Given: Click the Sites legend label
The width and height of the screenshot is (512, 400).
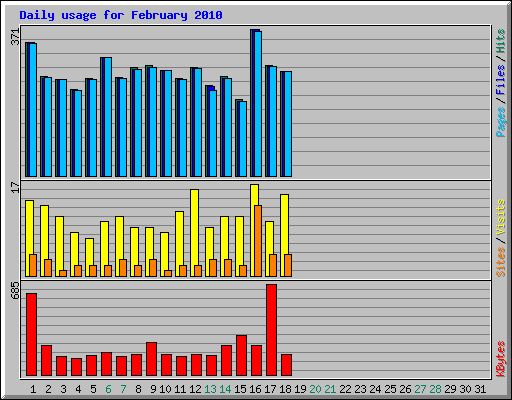Looking at the screenshot, I should tap(500, 262).
